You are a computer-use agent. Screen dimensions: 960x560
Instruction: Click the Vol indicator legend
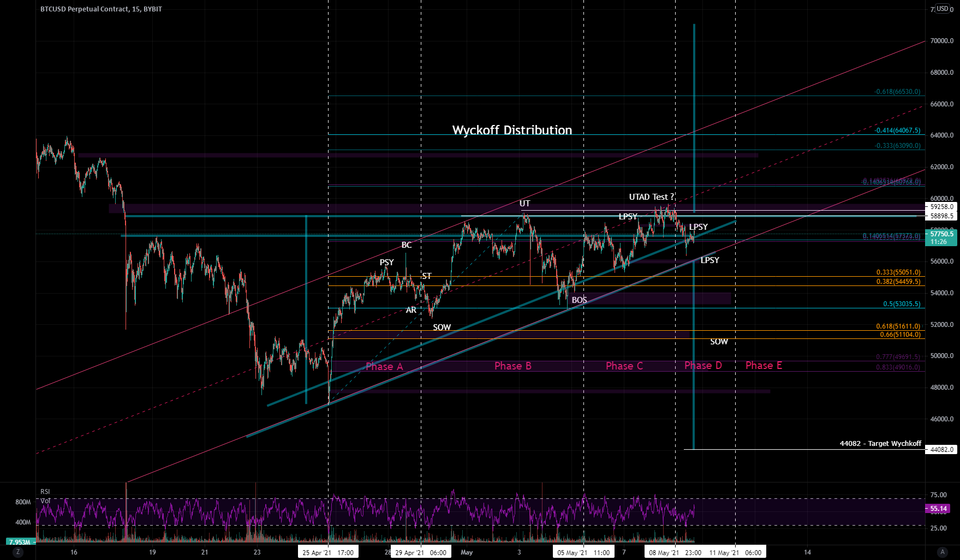click(x=45, y=501)
